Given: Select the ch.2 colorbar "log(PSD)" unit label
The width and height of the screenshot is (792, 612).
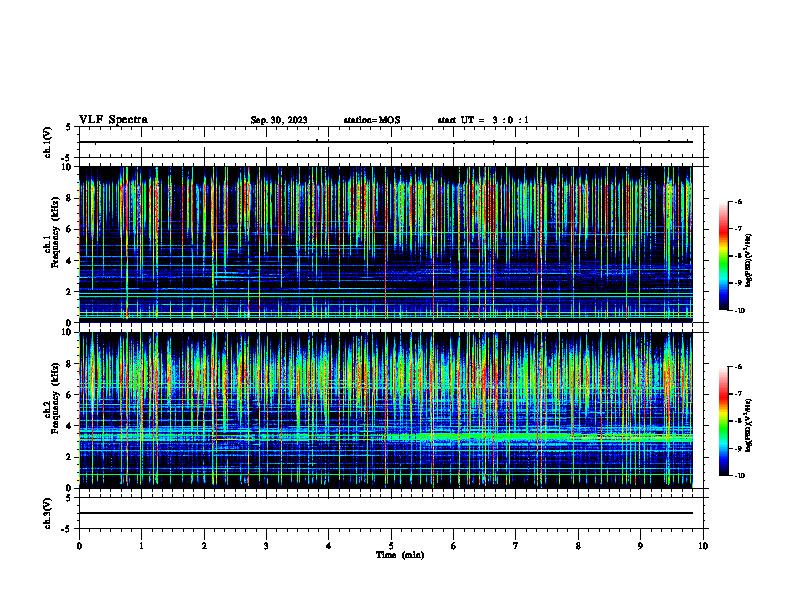Looking at the screenshot, I should click(748, 425).
